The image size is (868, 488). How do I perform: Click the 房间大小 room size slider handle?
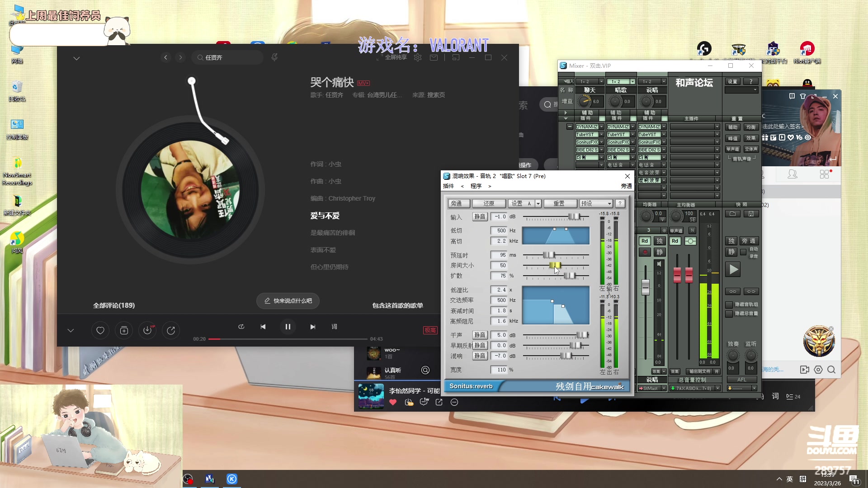pos(556,265)
